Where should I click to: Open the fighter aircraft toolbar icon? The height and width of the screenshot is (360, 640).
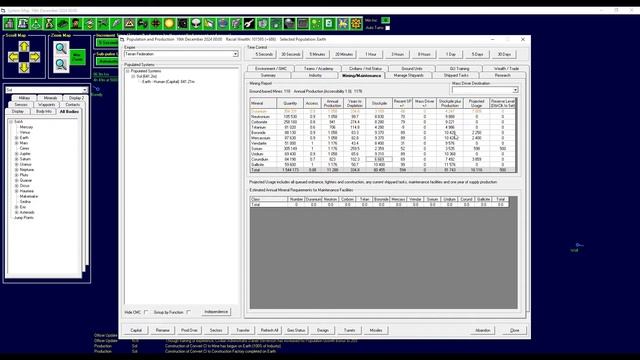point(102,24)
